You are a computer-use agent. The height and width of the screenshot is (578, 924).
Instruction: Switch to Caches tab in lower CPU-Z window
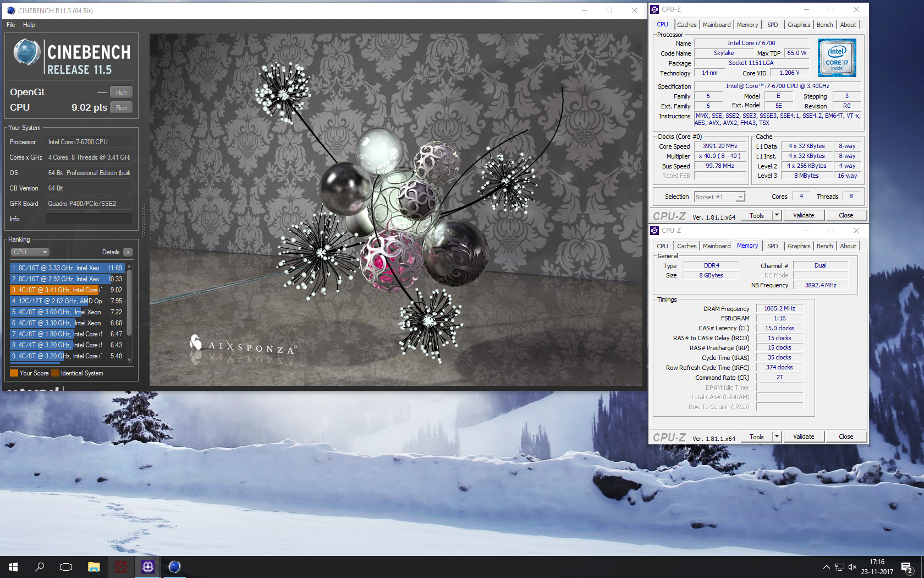pos(686,246)
